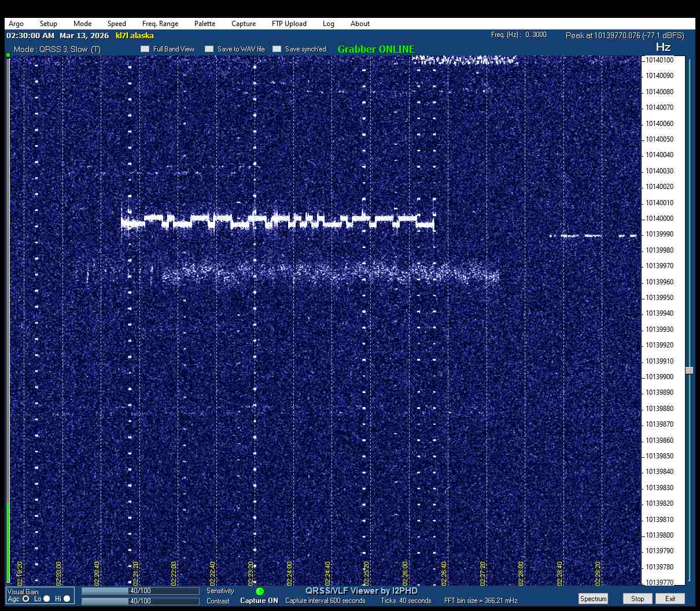Viewport: 700px width, 611px height.
Task: Enable the Full Band View checkbox
Action: point(145,49)
